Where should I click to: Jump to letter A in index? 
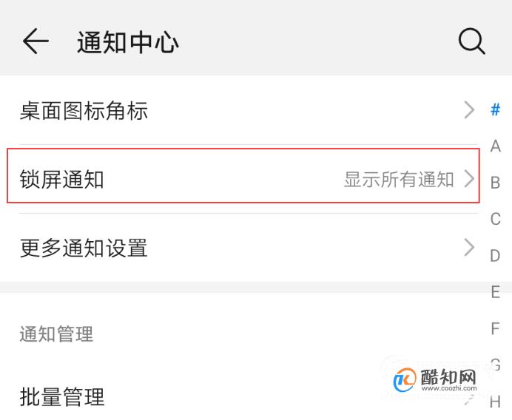[x=495, y=146]
